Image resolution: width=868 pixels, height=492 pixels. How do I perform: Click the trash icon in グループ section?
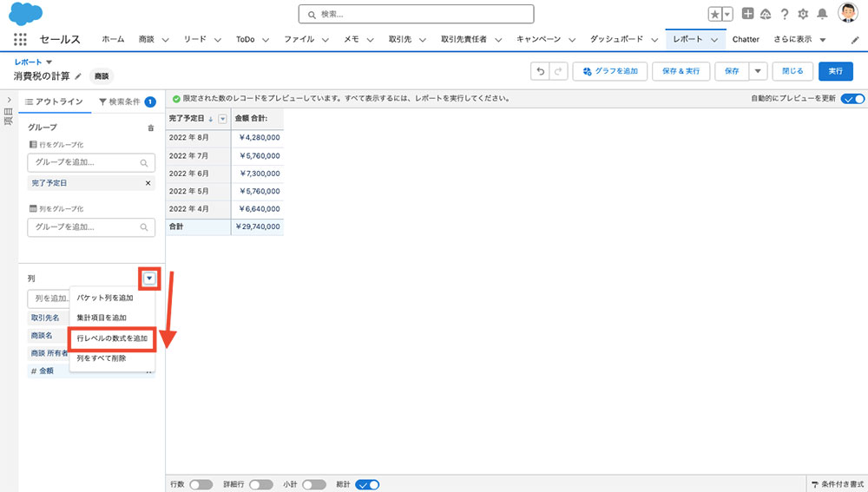[x=150, y=128]
